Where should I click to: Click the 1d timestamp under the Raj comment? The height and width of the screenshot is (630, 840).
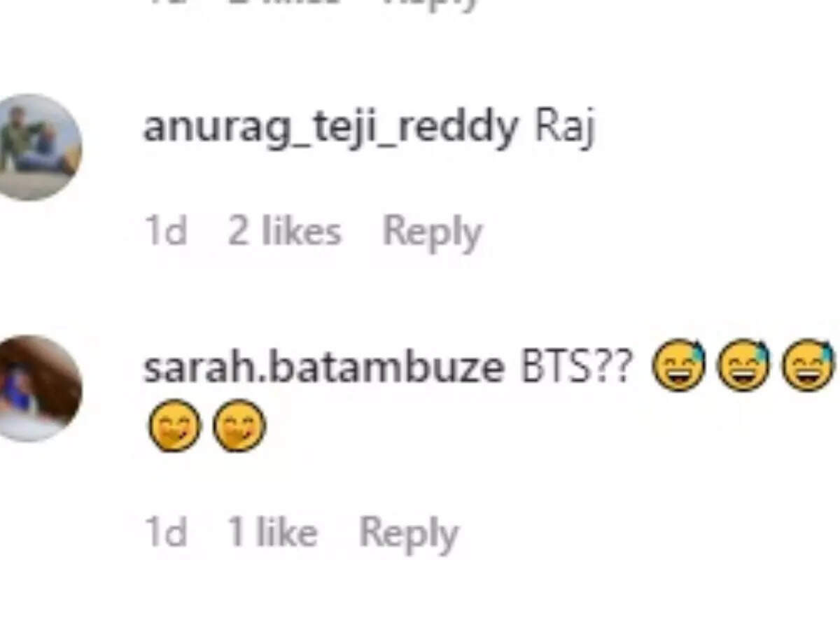(165, 231)
